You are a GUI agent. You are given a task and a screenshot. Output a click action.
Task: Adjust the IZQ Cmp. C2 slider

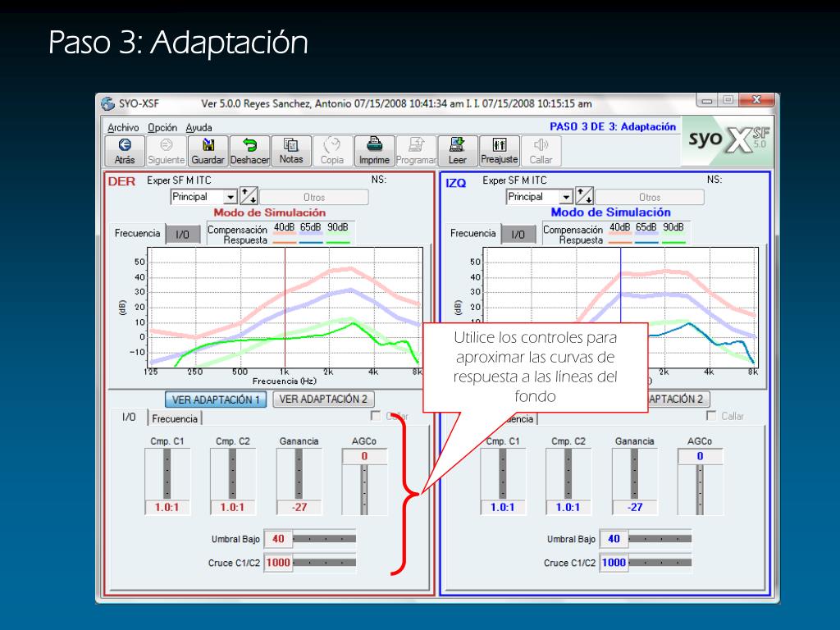click(x=568, y=474)
